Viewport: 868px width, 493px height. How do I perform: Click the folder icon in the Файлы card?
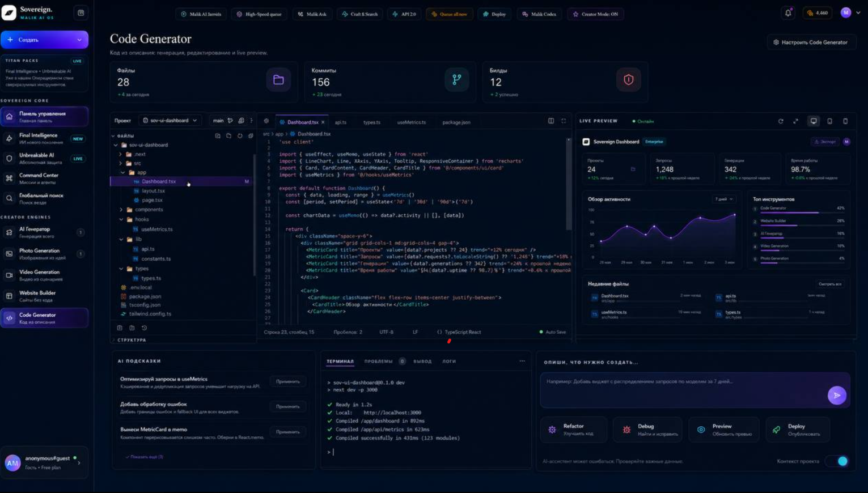[x=278, y=80]
